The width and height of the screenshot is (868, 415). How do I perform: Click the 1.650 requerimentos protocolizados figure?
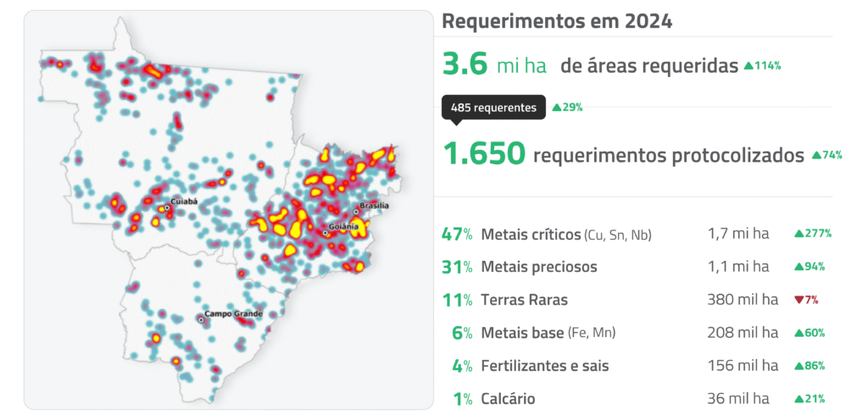[x=623, y=154]
